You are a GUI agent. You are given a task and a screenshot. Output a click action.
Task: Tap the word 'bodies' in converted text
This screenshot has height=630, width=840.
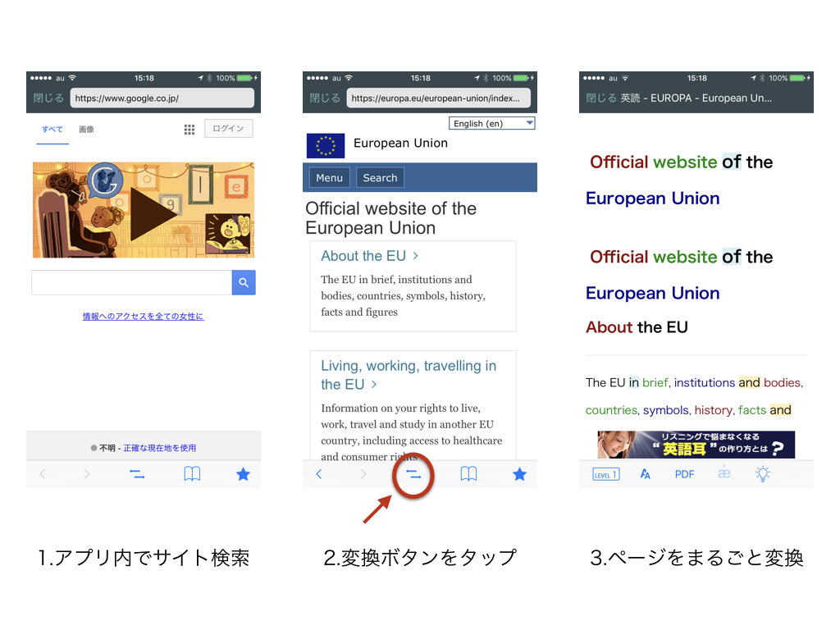click(782, 382)
